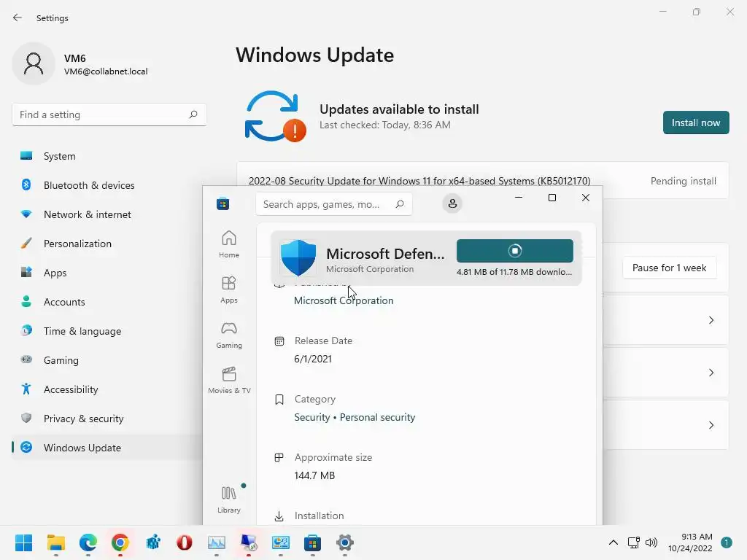
Task: Click the security update KB5012170 row
Action: click(x=483, y=181)
